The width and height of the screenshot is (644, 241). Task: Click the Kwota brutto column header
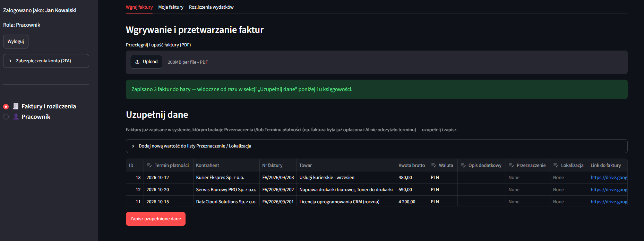tap(412, 165)
